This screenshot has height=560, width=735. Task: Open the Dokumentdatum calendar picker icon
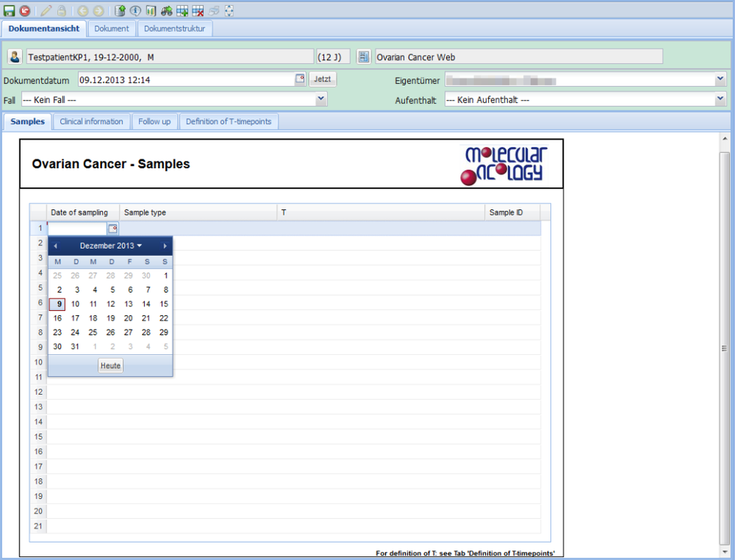[300, 79]
